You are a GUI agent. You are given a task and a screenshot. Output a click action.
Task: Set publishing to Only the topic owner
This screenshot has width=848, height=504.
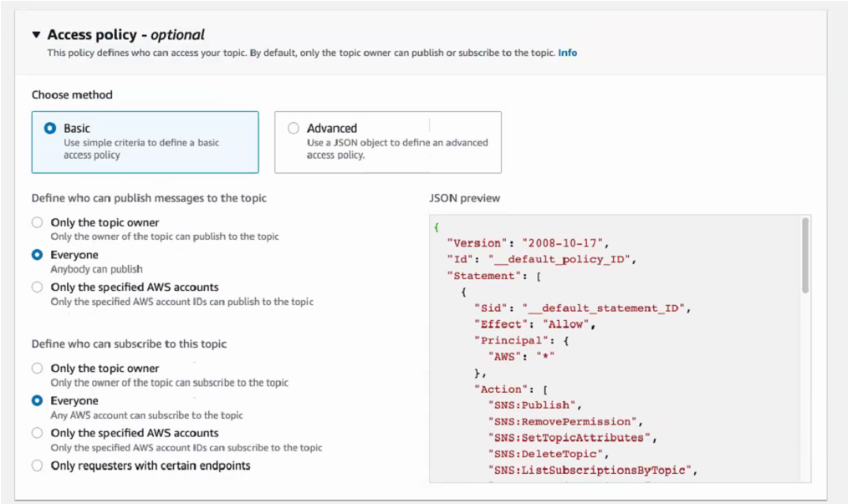(x=37, y=222)
